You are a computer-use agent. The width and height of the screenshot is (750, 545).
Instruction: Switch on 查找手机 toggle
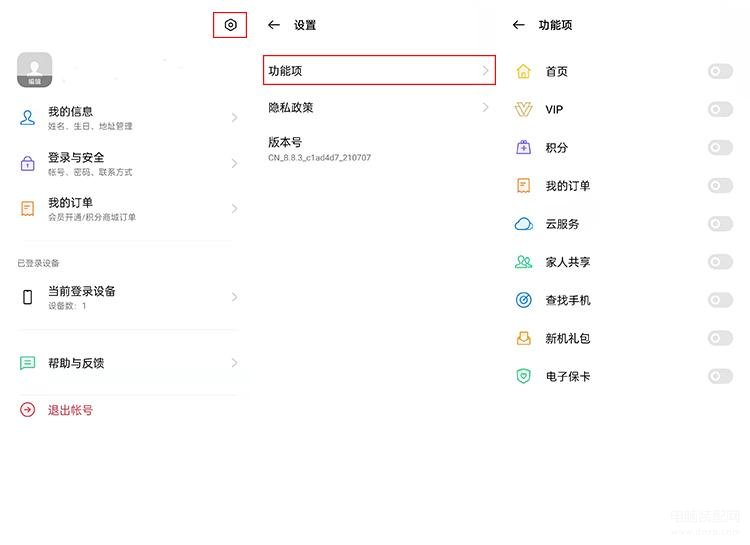(720, 300)
